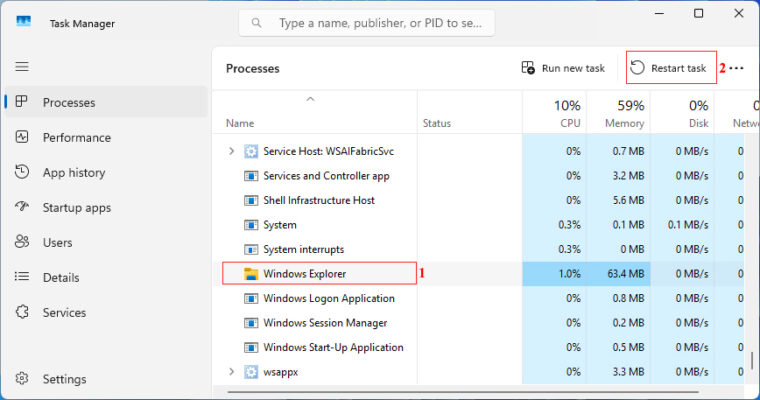
Task: Click the Performance icon in sidebar
Action: point(22,138)
